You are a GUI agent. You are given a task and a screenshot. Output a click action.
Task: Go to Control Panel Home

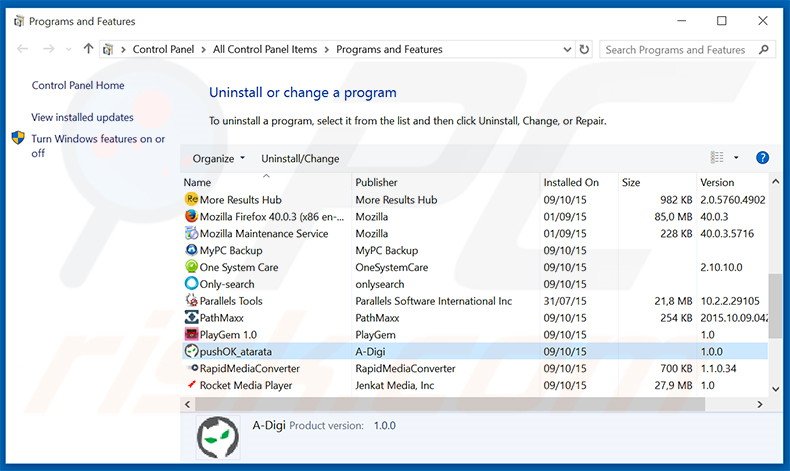point(78,86)
